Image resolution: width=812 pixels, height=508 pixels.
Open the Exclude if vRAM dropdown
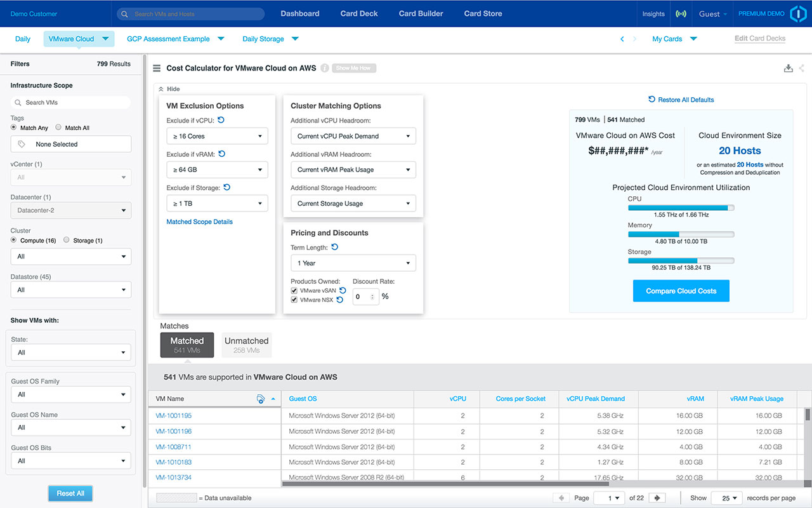pyautogui.click(x=217, y=170)
